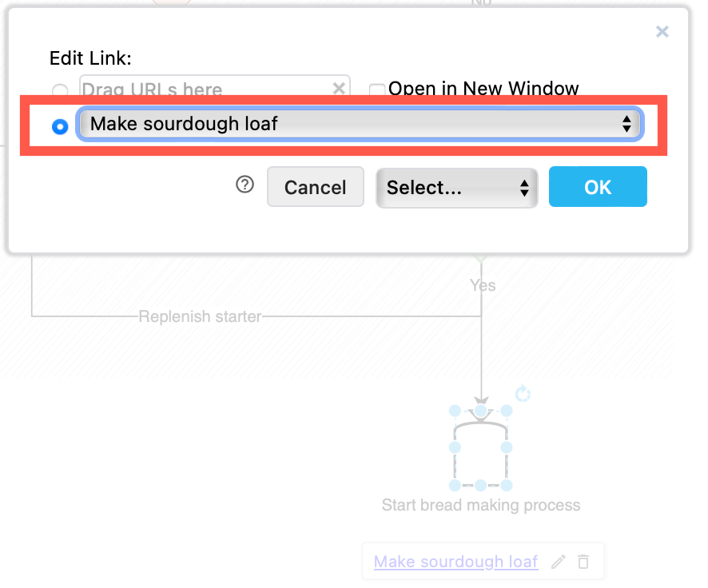Viewport: 708px width, 588px height.
Task: Click the Drag URLs here input field
Action: (x=200, y=88)
